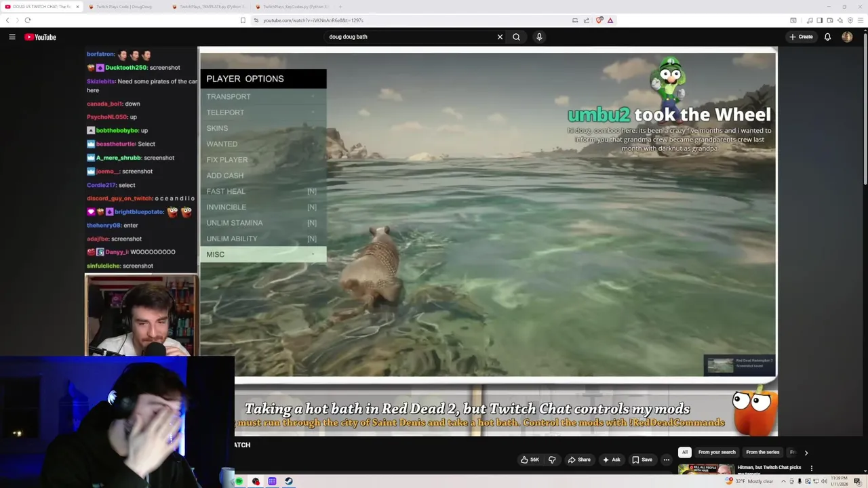Run the search with the magnifier button
Image resolution: width=868 pixels, height=488 pixels.
tap(516, 37)
